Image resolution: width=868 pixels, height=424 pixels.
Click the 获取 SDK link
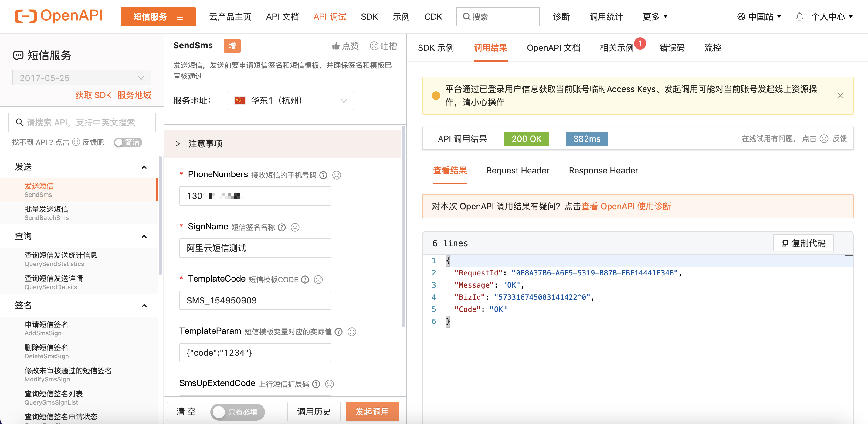point(93,95)
